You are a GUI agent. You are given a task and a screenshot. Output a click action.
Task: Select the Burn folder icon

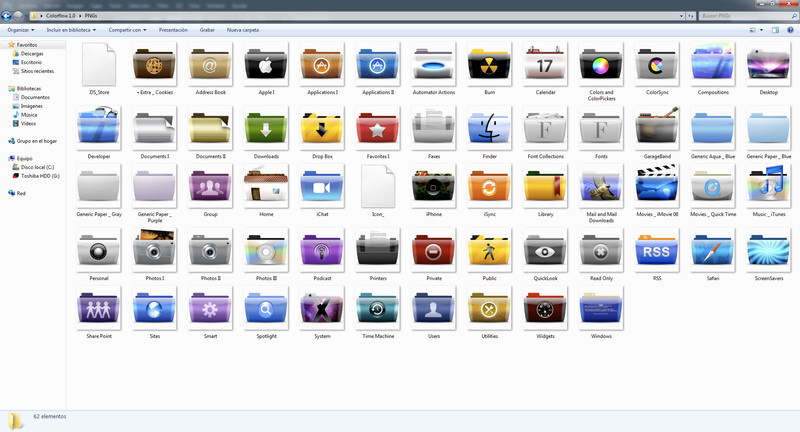[489, 64]
